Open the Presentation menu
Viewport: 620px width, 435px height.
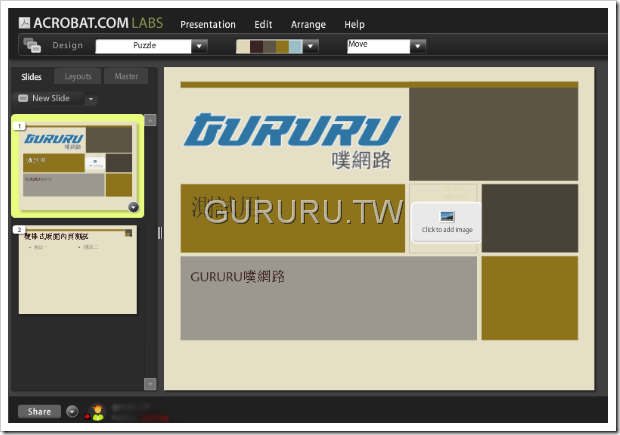point(208,25)
